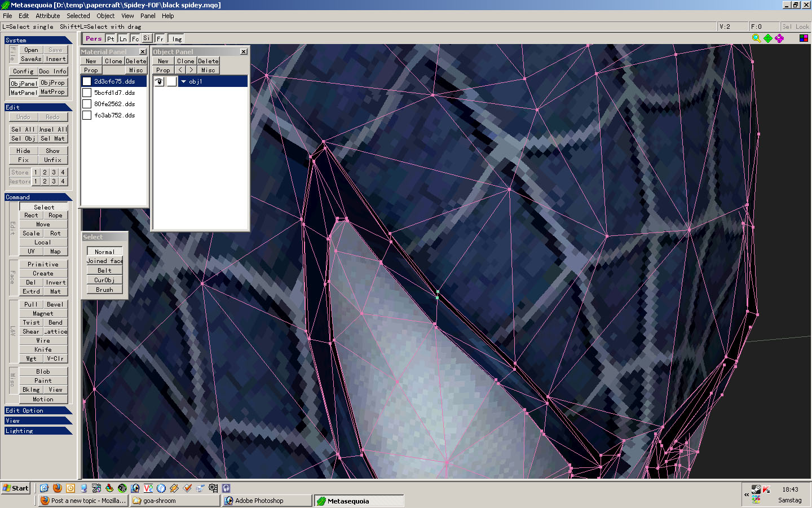Toggle the ObjPanel button
The width and height of the screenshot is (812, 508).
tap(24, 83)
